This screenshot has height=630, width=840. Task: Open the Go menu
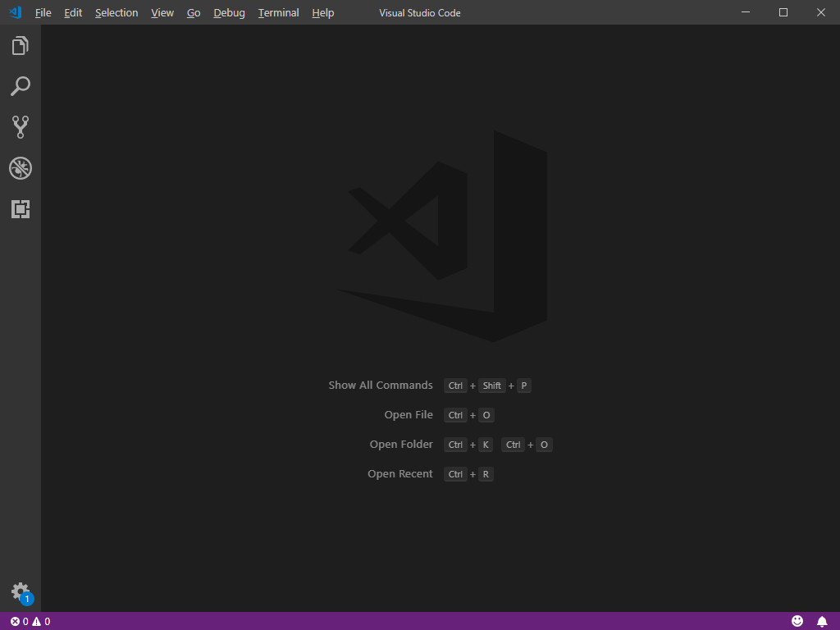tap(194, 13)
